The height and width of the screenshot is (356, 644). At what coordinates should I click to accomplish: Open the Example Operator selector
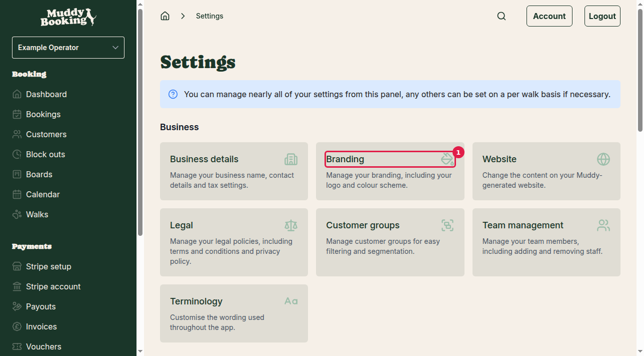coord(68,47)
